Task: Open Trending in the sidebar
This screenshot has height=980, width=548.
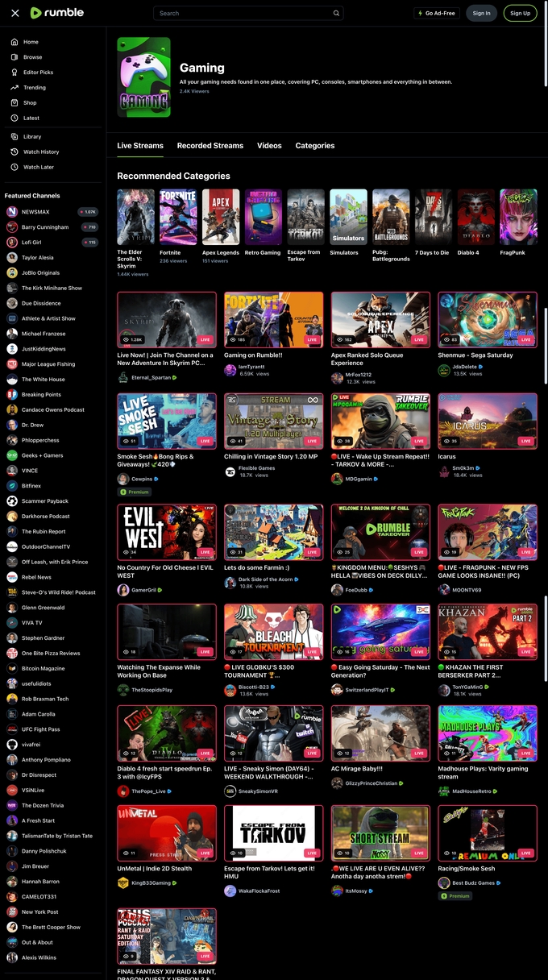Action: pyautogui.click(x=34, y=88)
